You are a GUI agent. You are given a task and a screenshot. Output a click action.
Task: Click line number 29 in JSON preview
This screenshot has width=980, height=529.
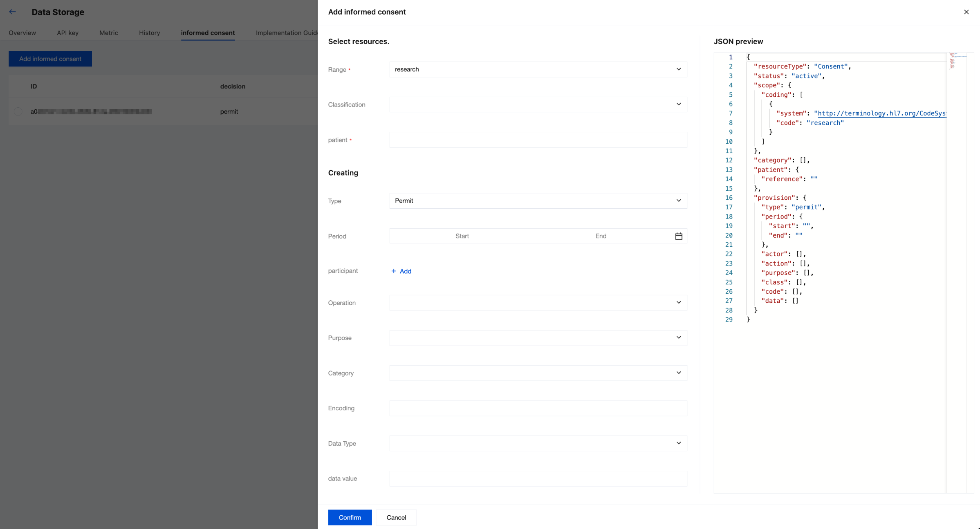coord(728,319)
